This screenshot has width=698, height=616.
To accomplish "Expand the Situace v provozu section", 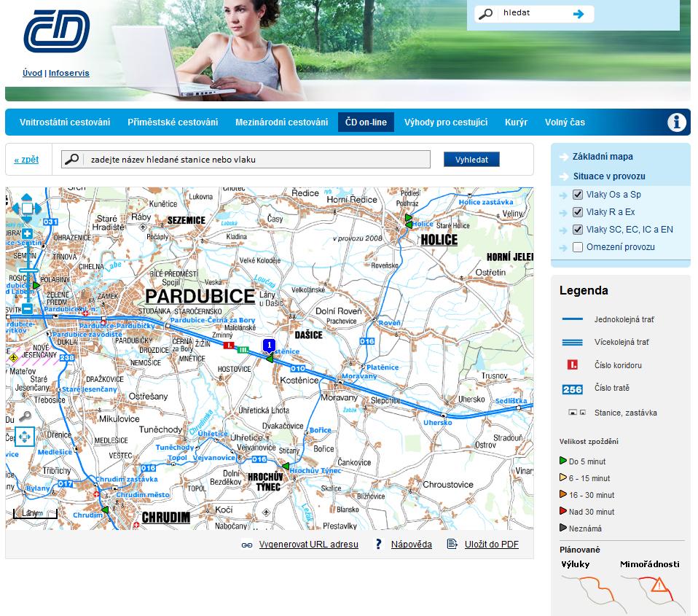I will point(608,176).
